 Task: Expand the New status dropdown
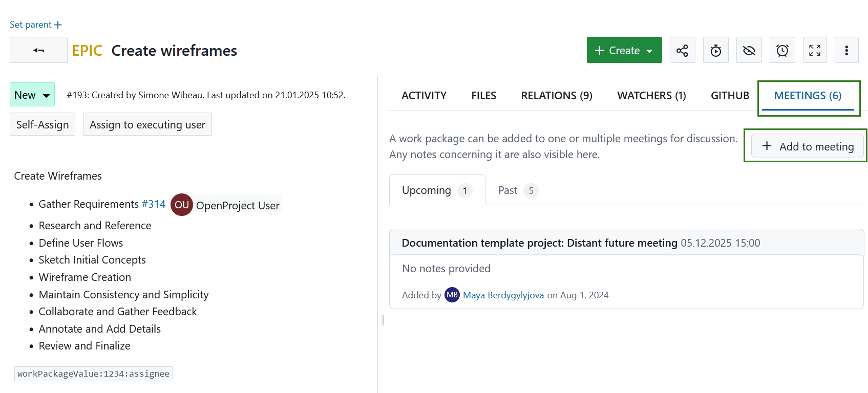[x=32, y=95]
